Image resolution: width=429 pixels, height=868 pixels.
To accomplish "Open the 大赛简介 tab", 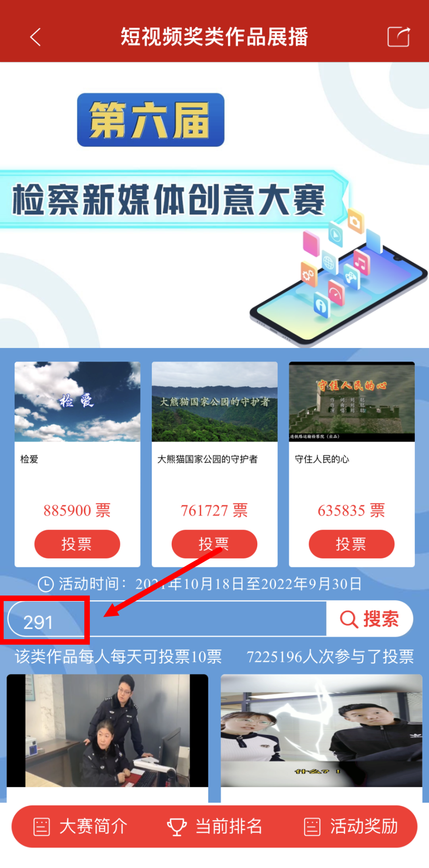I will point(81,827).
